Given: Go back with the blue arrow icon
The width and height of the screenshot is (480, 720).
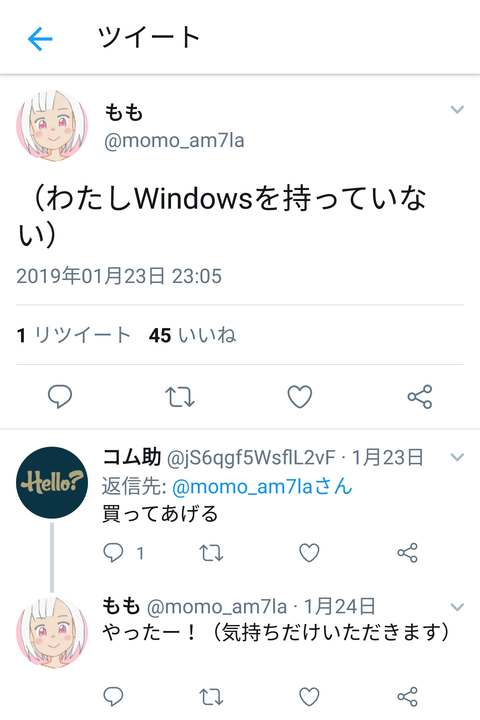Looking at the screenshot, I should click(40, 39).
